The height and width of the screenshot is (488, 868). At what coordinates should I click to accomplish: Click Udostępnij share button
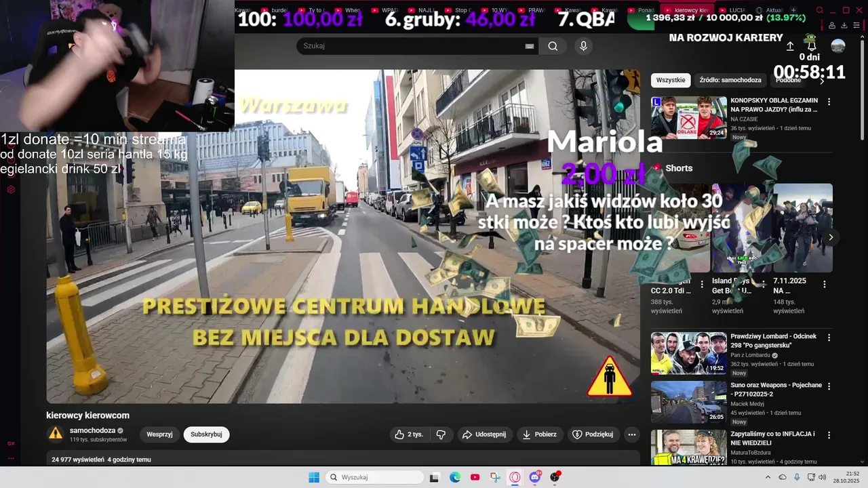click(x=484, y=434)
